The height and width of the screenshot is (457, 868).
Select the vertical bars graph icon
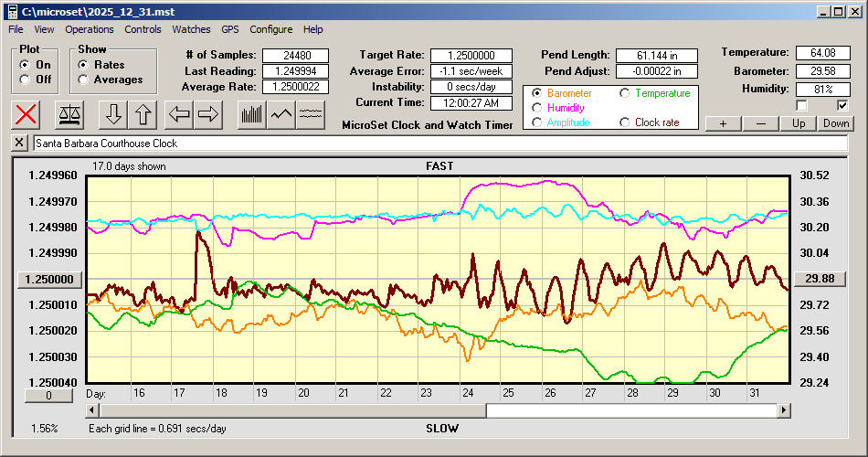click(251, 114)
